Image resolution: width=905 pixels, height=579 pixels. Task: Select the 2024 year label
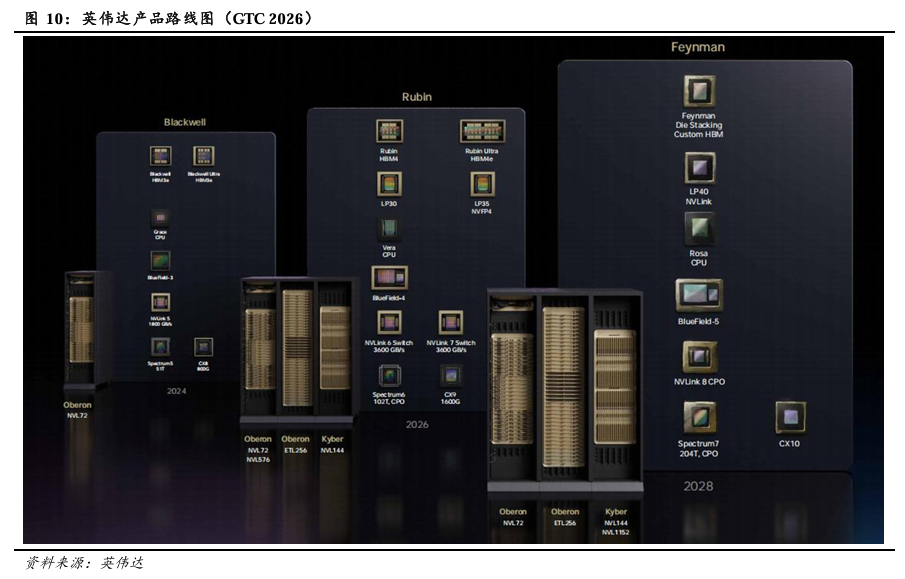point(177,391)
